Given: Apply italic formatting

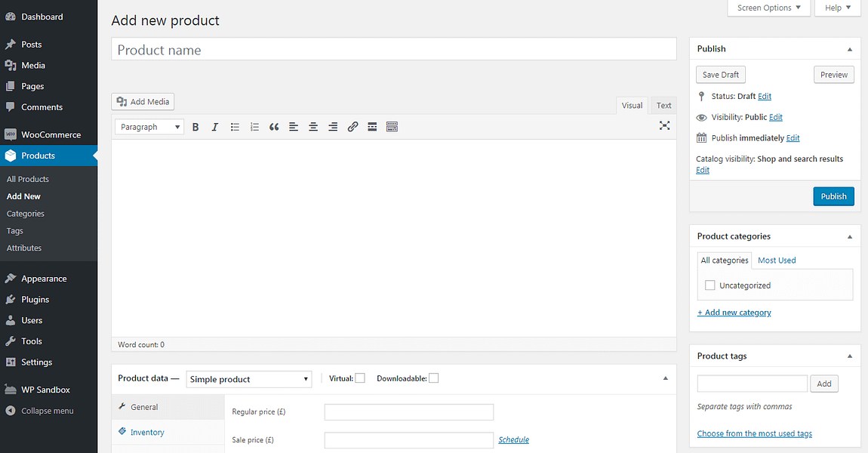Looking at the screenshot, I should click(215, 126).
